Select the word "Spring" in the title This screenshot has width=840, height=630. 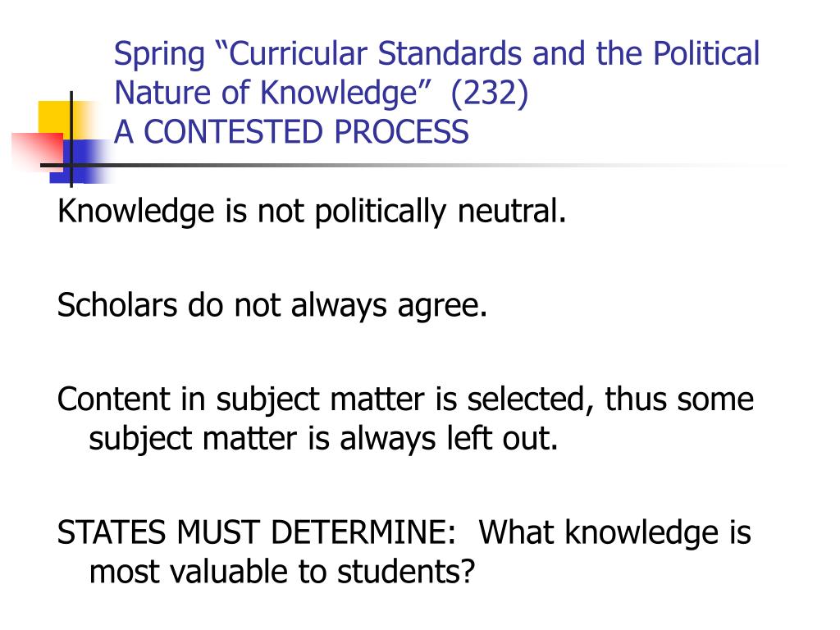[x=159, y=55]
